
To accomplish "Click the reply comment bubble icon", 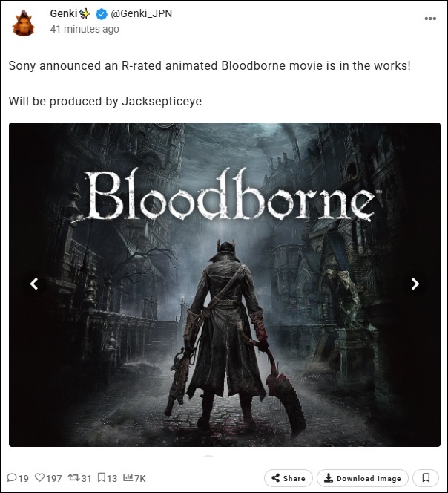I will tap(12, 478).
